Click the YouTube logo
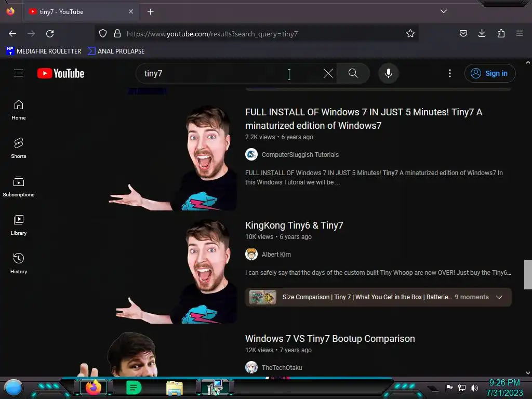The width and height of the screenshot is (532, 399). (61, 73)
